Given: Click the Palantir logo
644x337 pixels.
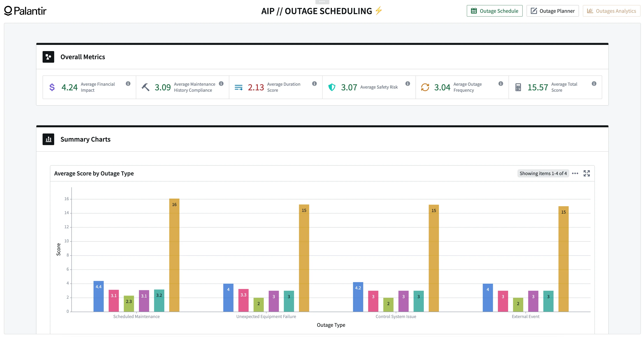Looking at the screenshot, I should (x=25, y=11).
